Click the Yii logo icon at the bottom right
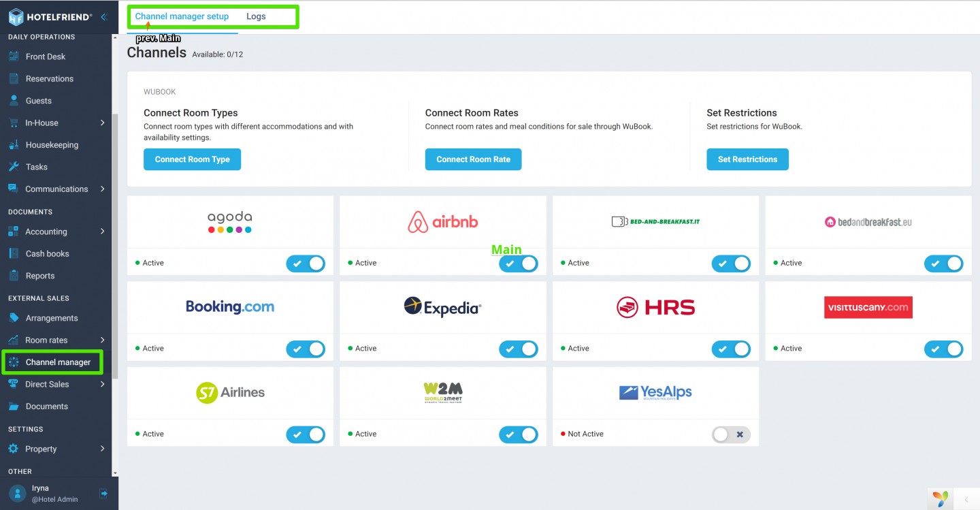The height and width of the screenshot is (510, 980). pos(941,498)
